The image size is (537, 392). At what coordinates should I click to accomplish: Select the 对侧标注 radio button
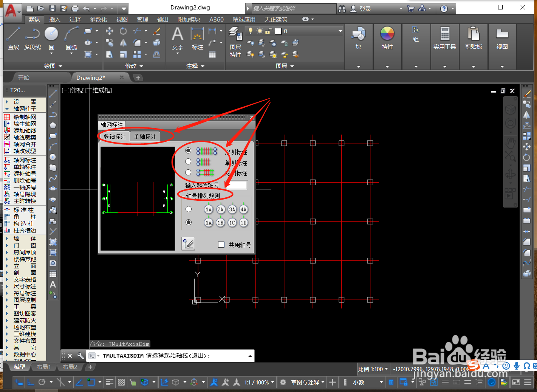point(188,172)
